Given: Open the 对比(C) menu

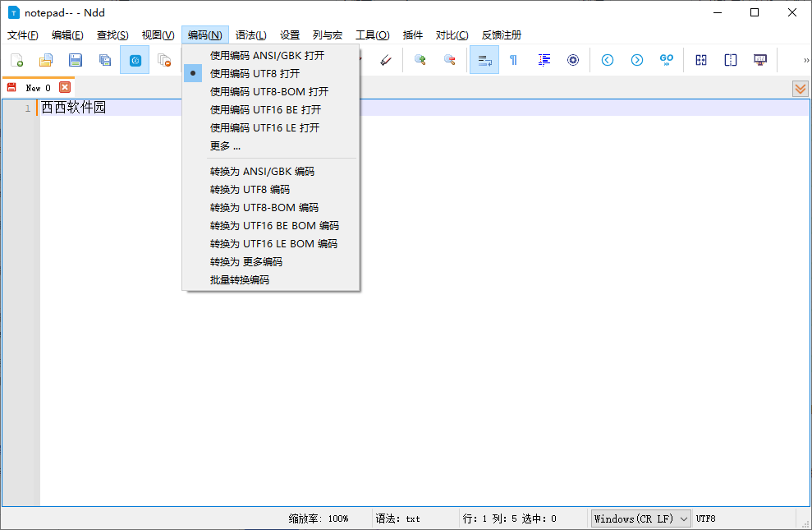Looking at the screenshot, I should (x=452, y=35).
